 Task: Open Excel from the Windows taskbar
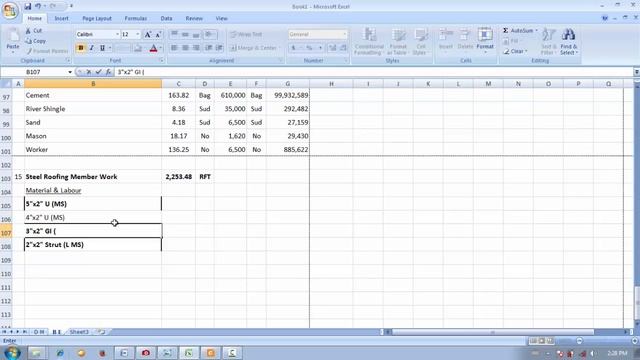[x=189, y=353]
